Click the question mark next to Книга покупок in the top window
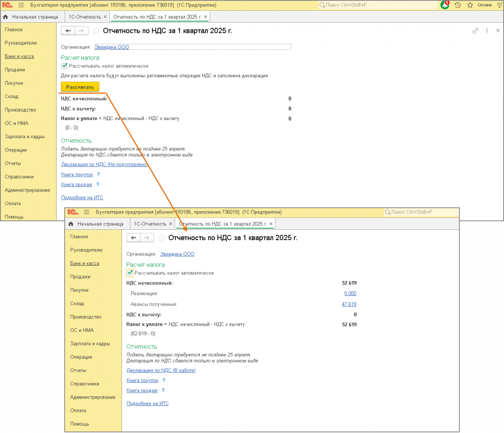 click(98, 174)
